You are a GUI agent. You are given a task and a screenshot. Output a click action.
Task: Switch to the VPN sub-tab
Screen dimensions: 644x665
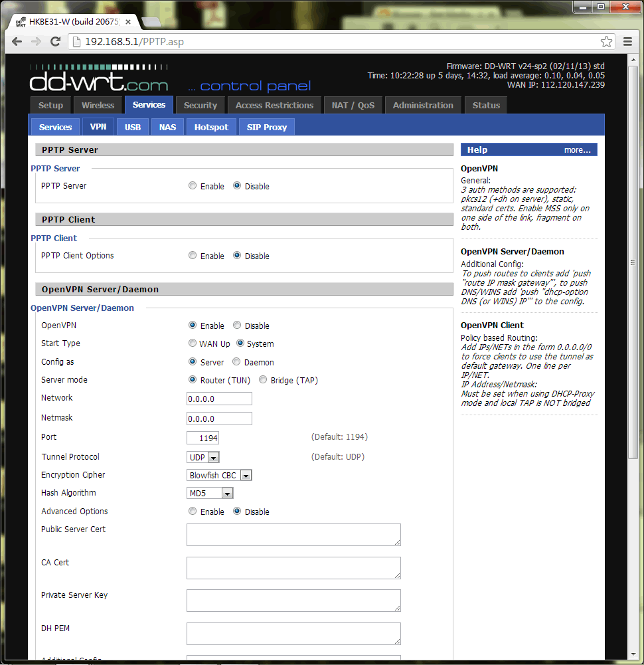point(98,126)
